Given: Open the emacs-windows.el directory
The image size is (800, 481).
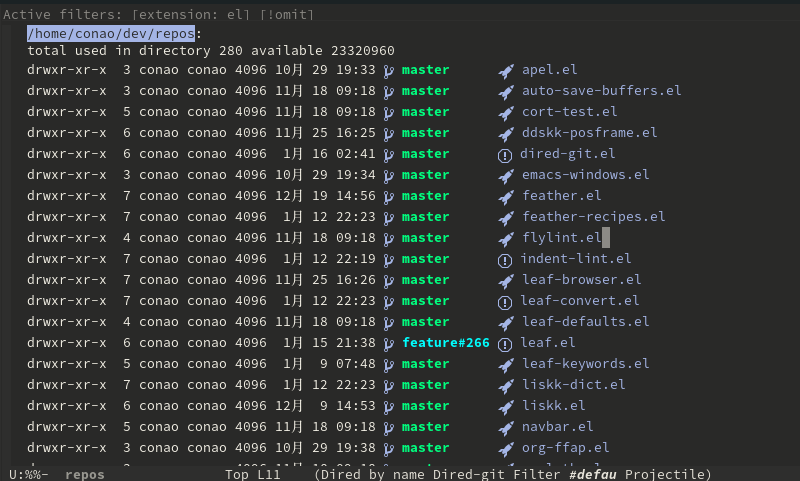Looking at the screenshot, I should pos(585,174).
